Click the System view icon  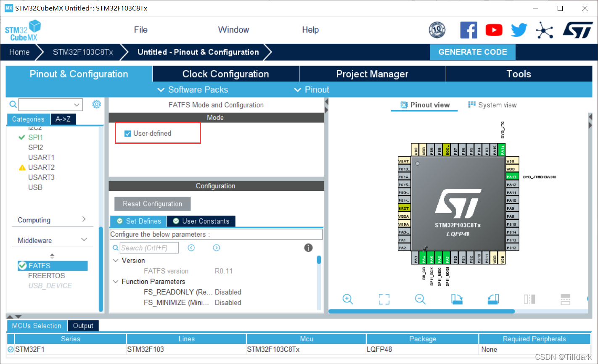(472, 105)
